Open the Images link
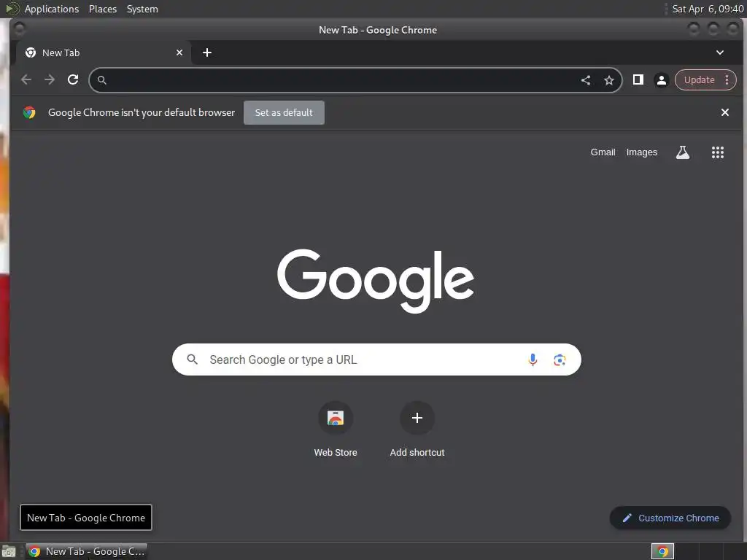Screen dimensions: 747x560 click(x=642, y=152)
